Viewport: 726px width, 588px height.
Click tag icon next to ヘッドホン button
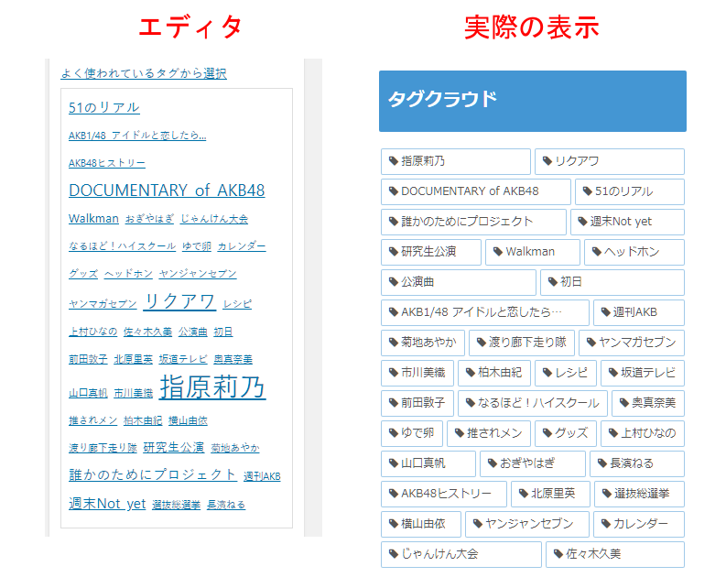coord(597,252)
